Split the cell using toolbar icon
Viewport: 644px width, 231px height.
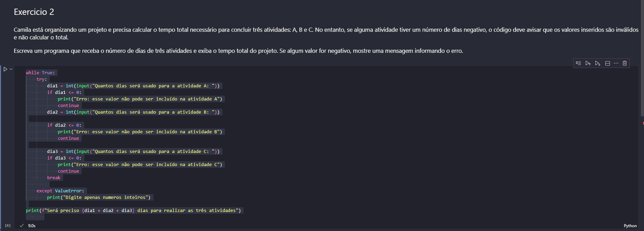(607, 63)
